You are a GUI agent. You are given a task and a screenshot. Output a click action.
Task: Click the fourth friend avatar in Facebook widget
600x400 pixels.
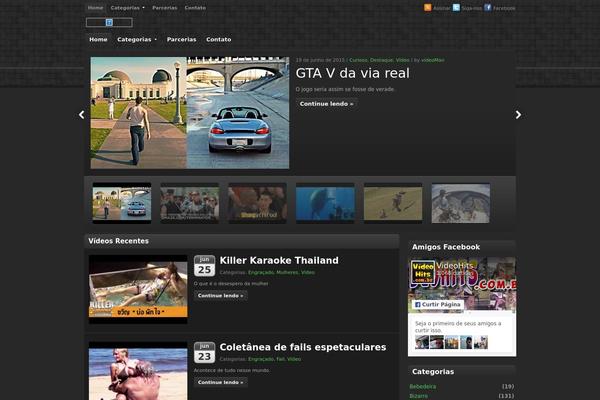click(466, 342)
